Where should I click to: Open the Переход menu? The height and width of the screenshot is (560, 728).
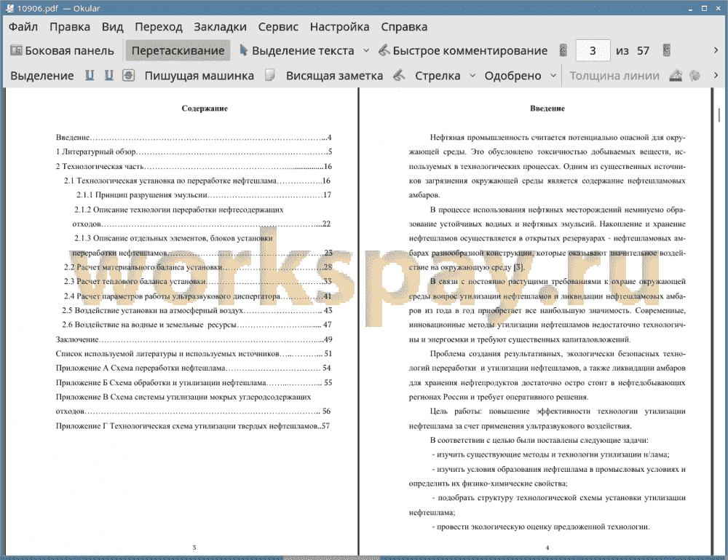(x=158, y=27)
